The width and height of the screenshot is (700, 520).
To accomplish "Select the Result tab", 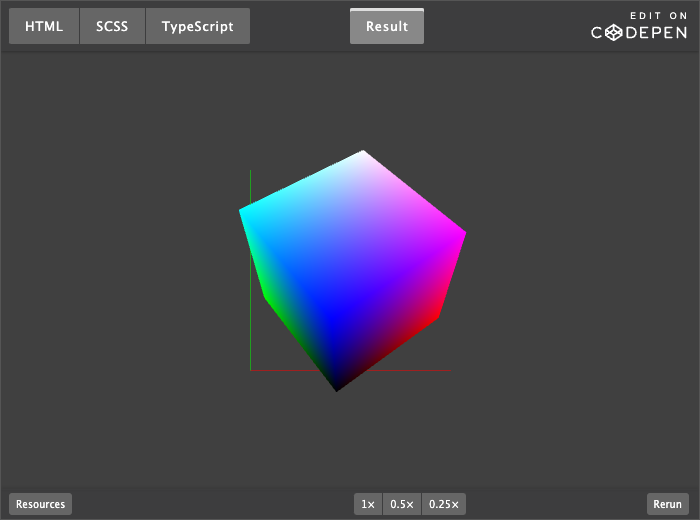I will point(387,26).
